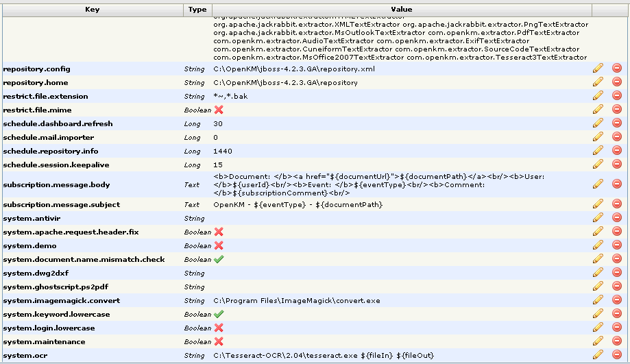
Task: Delete the system.maintenance entry
Action: click(617, 341)
